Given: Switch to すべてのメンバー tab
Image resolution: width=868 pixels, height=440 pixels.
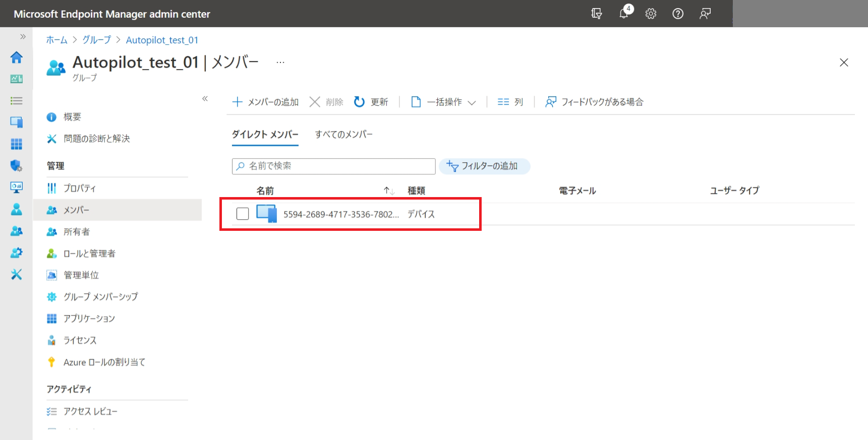Looking at the screenshot, I should click(344, 135).
